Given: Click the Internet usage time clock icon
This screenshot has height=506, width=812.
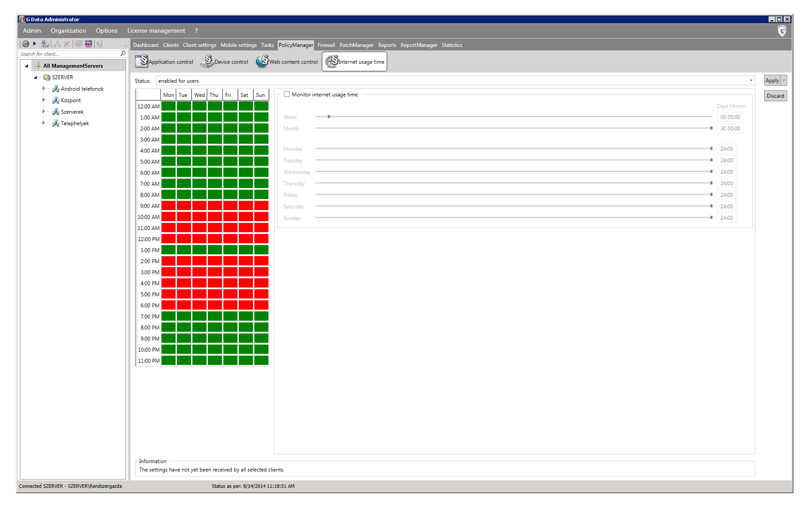Looking at the screenshot, I should (x=332, y=61).
